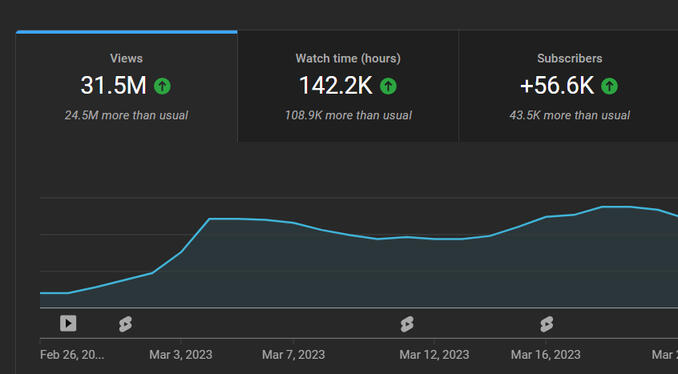Click the '108.9K more than usual' text
678x374 pixels.
click(348, 115)
